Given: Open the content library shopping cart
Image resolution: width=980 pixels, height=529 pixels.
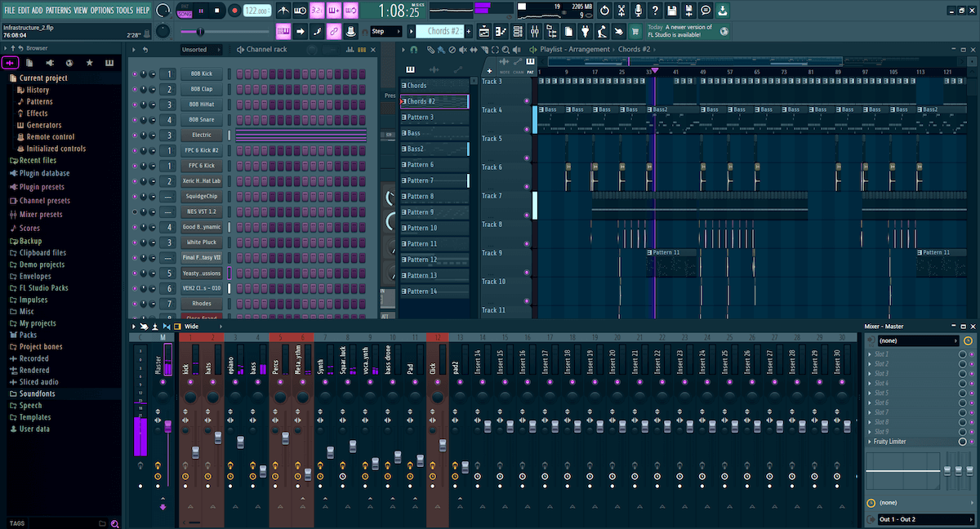Looking at the screenshot, I should [x=635, y=32].
